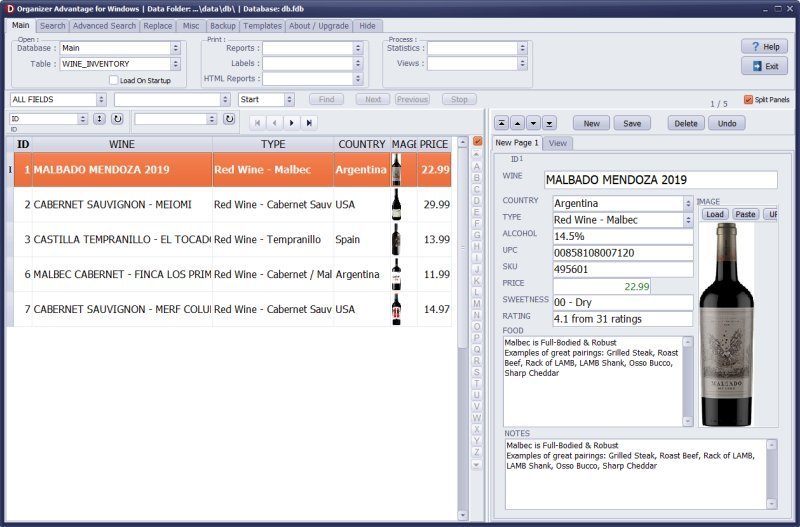This screenshot has width=800, height=527.
Task: Open ALL FIELDS search field dropdown
Action: (101, 99)
